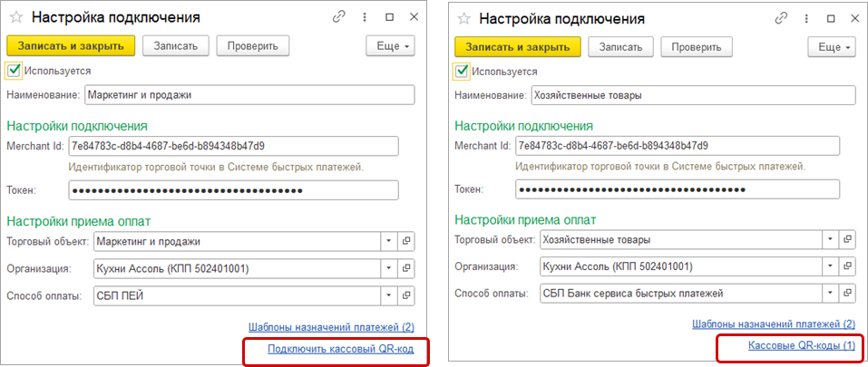868x367 pixels.
Task: Click Способ оплаты field СБП ПЕЙ
Action: (x=238, y=295)
